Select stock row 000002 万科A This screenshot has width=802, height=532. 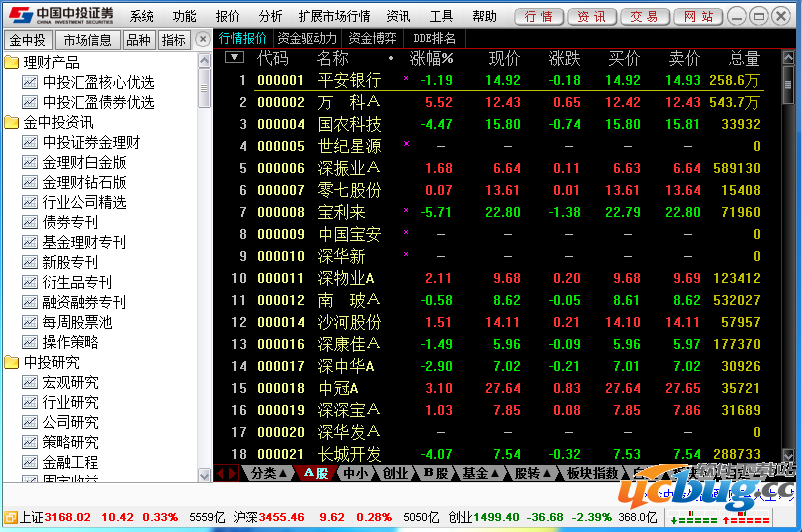(349, 102)
